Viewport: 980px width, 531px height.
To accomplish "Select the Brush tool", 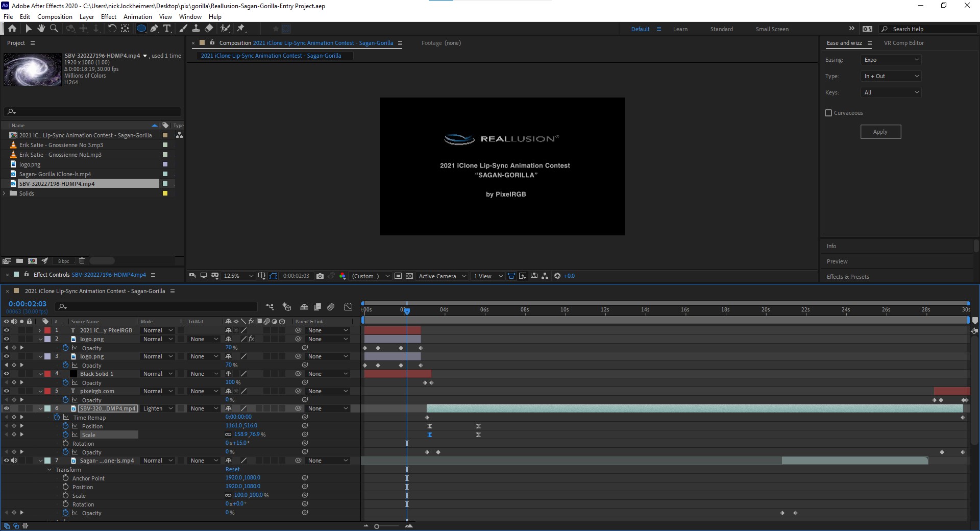I will pos(183,29).
